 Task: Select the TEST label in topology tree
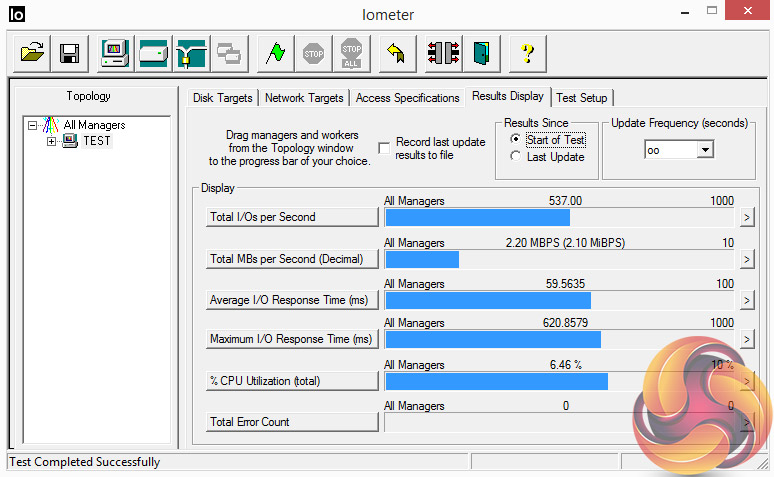pos(97,141)
